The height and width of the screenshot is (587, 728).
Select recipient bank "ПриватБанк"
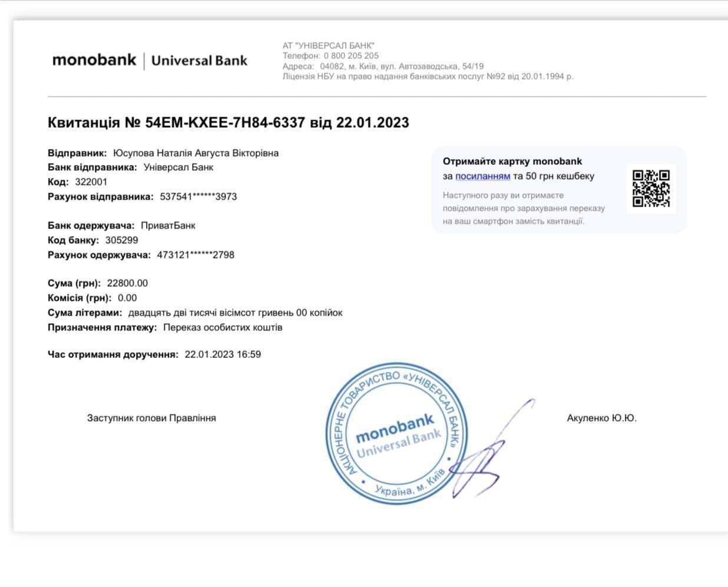(168, 225)
